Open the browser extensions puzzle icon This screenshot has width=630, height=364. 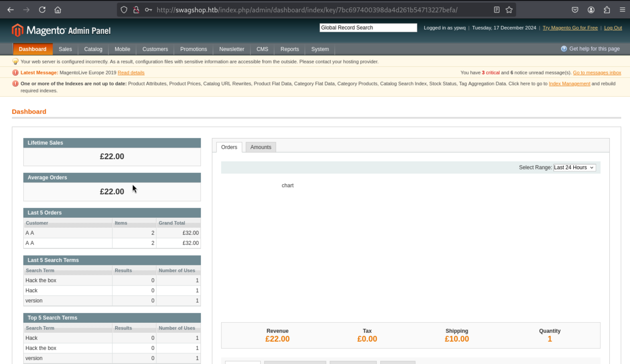point(607,10)
